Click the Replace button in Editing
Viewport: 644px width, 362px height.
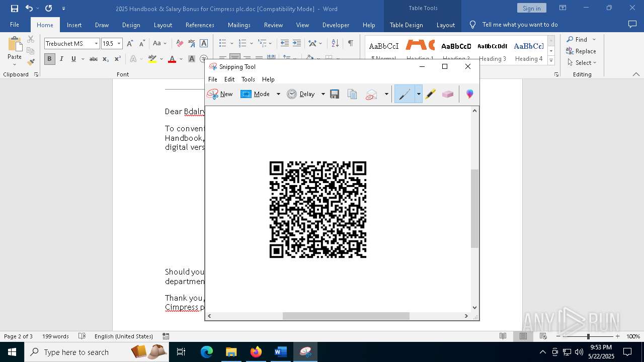click(x=581, y=51)
